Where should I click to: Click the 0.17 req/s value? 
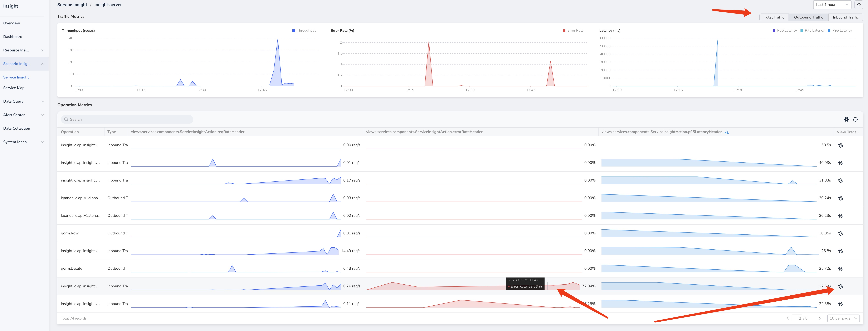click(351, 180)
